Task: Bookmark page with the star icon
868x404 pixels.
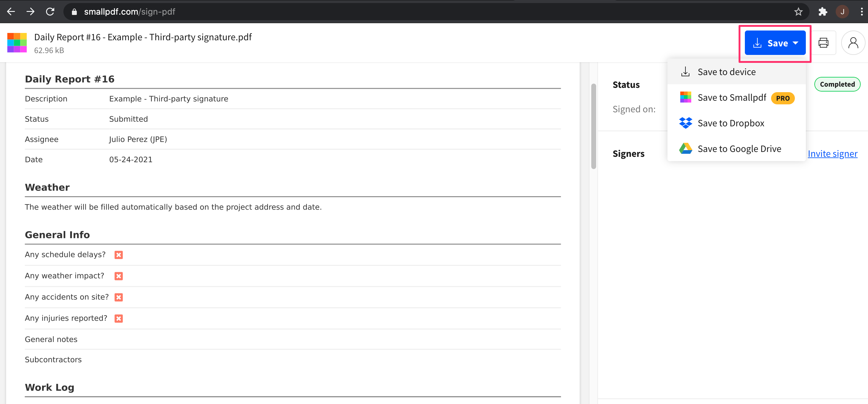Action: pyautogui.click(x=798, y=12)
